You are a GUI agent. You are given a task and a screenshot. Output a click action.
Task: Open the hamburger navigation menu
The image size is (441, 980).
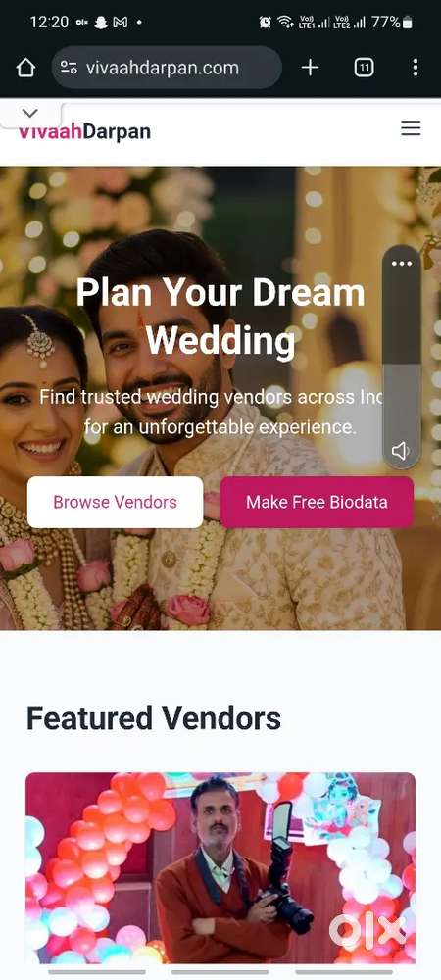tap(411, 128)
